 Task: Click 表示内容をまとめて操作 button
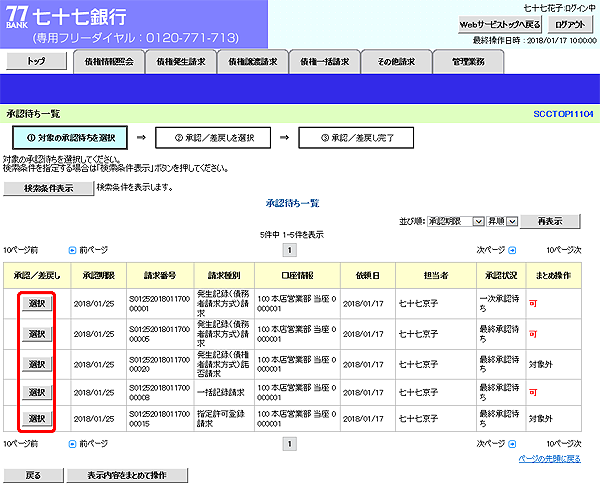(127, 475)
